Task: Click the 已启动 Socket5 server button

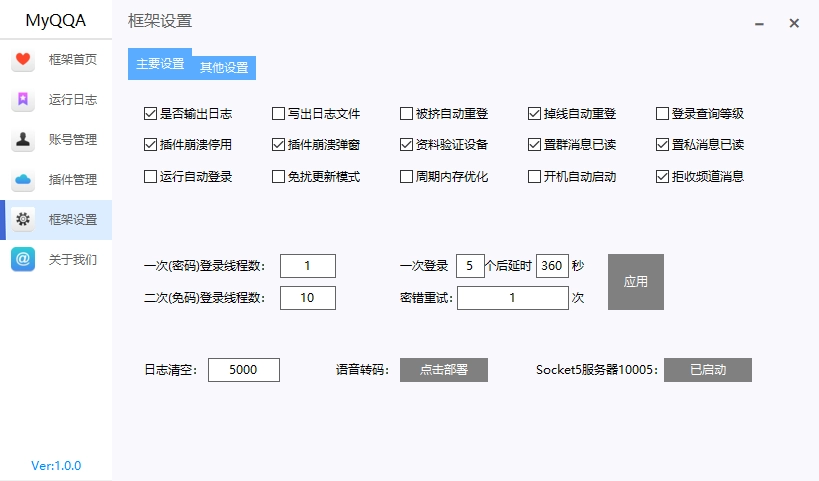Action: [x=707, y=370]
